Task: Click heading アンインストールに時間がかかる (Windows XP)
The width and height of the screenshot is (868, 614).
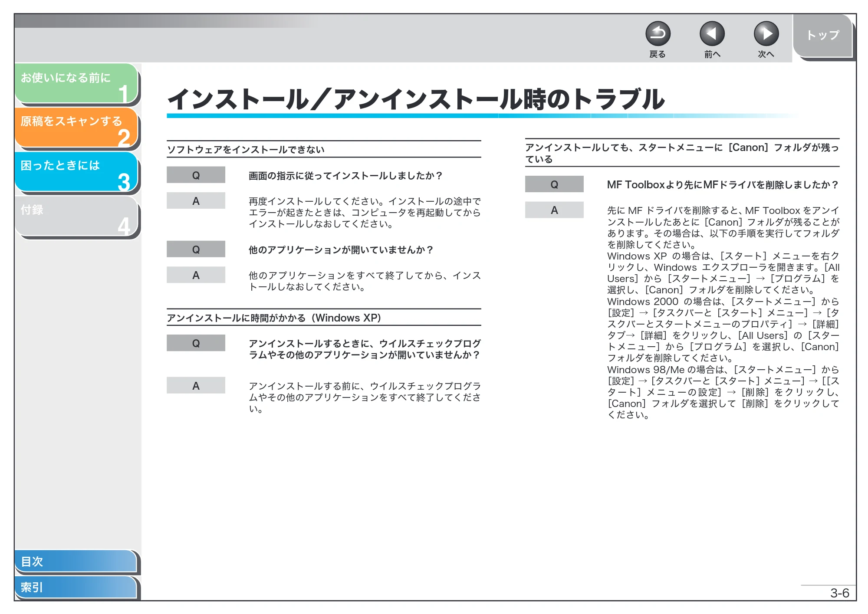Action: [274, 318]
